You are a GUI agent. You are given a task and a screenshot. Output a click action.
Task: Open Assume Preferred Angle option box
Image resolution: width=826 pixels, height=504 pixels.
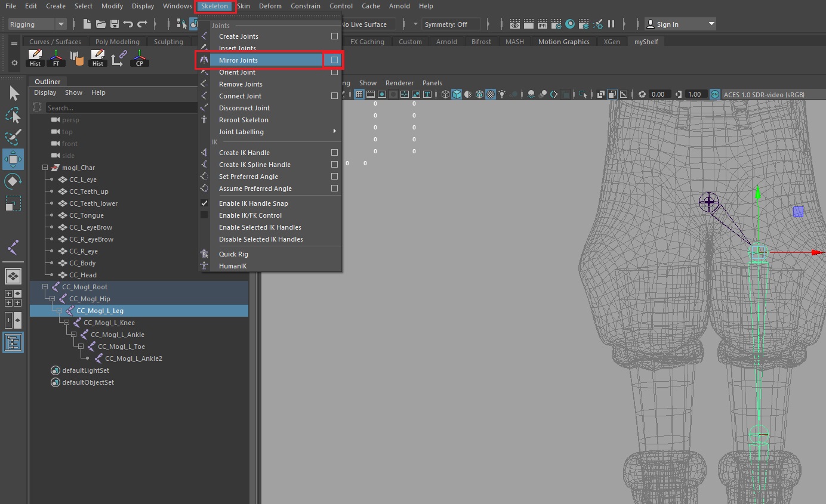[334, 188]
